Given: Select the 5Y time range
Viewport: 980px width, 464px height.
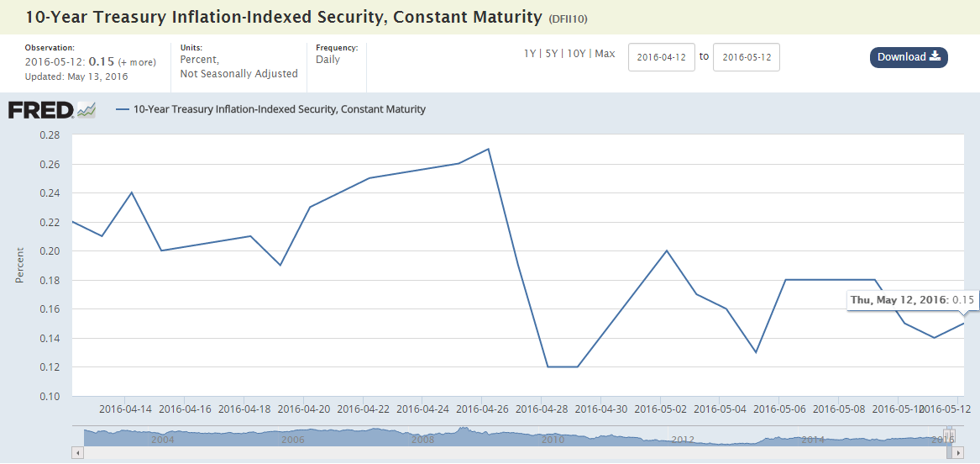Looking at the screenshot, I should (x=551, y=54).
